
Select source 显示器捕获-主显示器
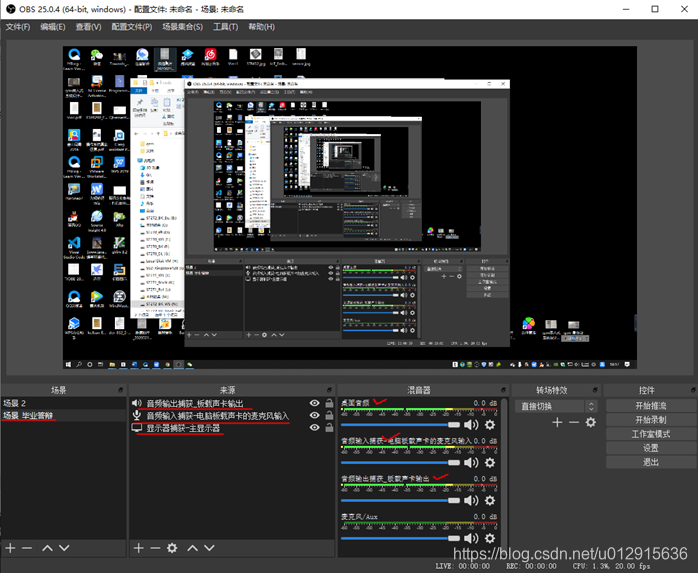(x=183, y=428)
